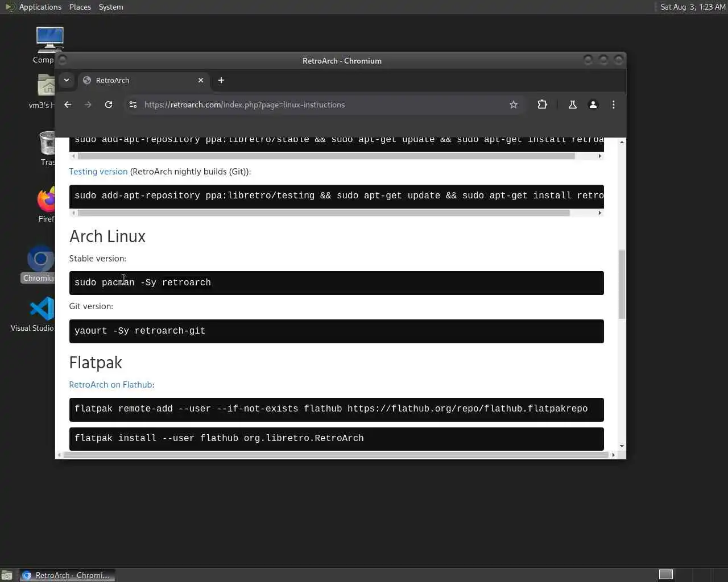Click the scroll up arrow of page scrollbar
Image resolution: width=728 pixels, height=582 pixels.
tap(622, 142)
